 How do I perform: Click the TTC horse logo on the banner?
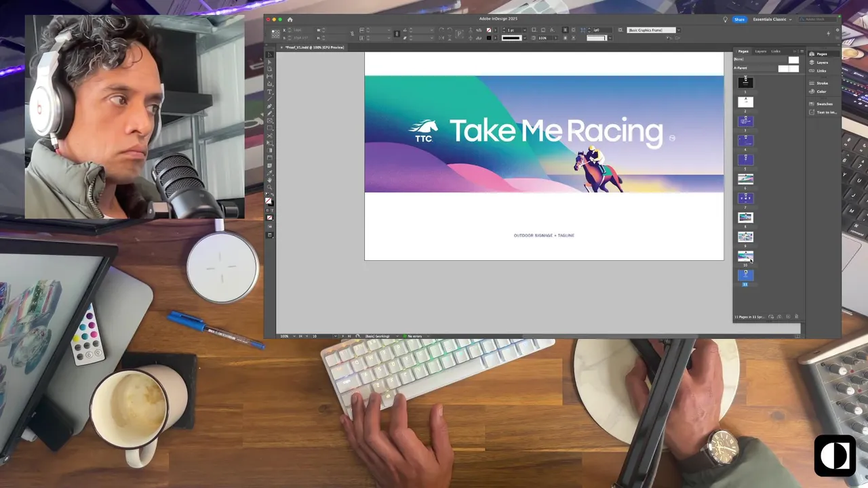tap(423, 131)
